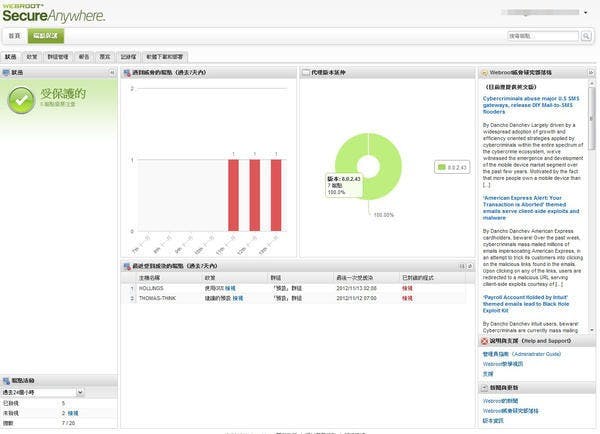
Task: Click the search magnifier icon button
Action: click(586, 36)
